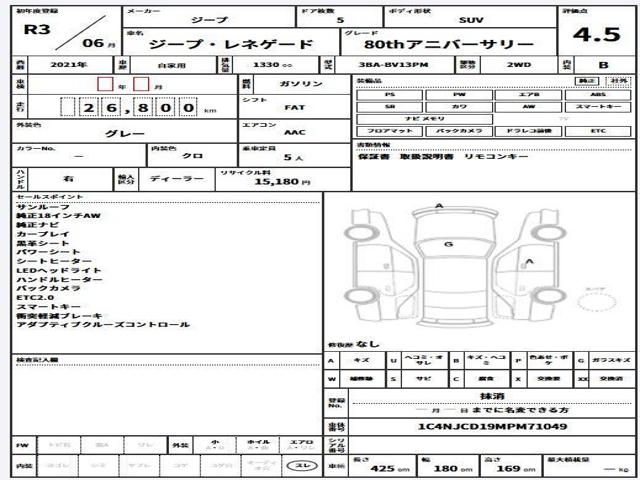Click the mileage digit box showing 2
Screen dimensions: 640x480
89,107
